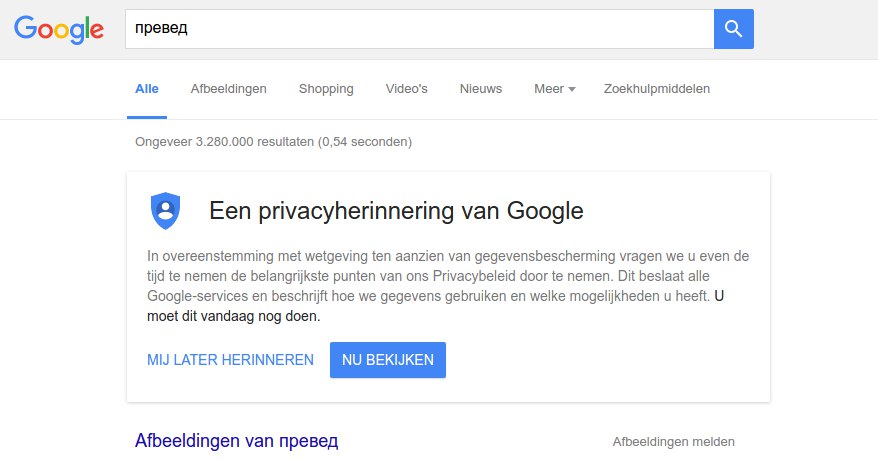Switch to the Afbeeldingen tab

coord(228,88)
